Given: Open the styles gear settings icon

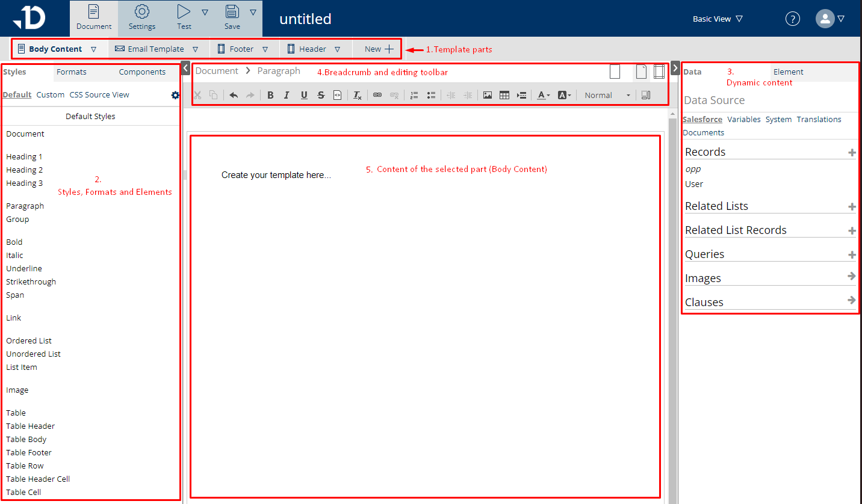Looking at the screenshot, I should [175, 95].
